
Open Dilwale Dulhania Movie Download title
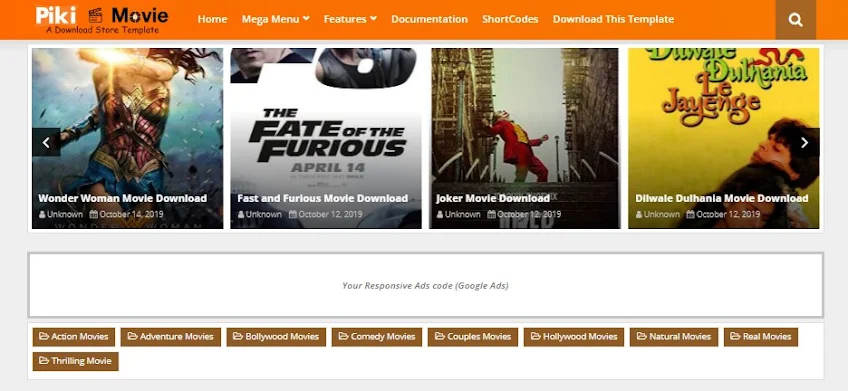tap(722, 198)
